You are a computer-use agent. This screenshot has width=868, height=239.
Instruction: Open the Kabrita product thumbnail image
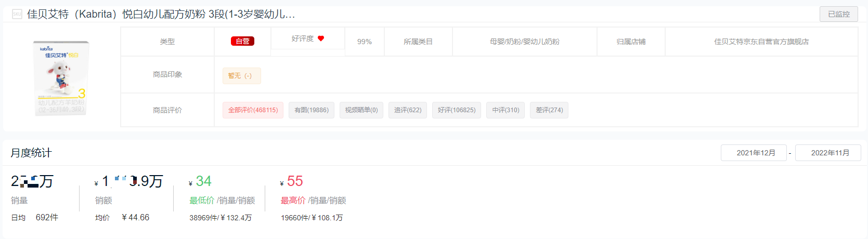61,78
